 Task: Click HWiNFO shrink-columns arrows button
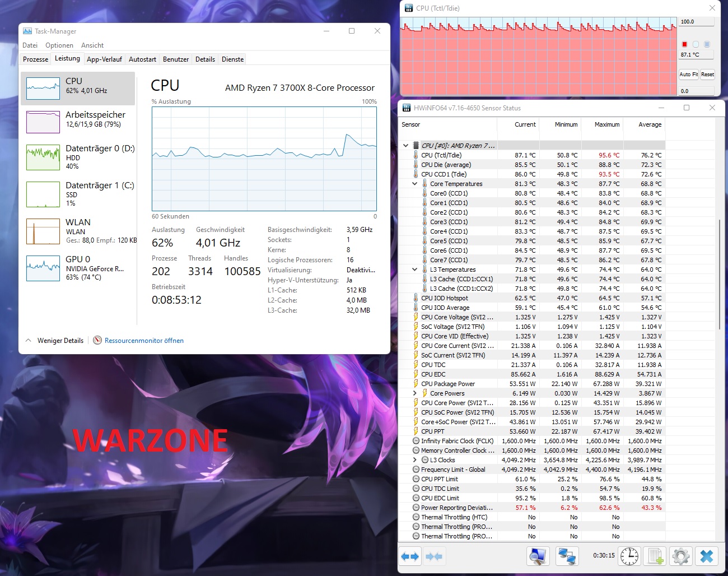[x=434, y=556]
